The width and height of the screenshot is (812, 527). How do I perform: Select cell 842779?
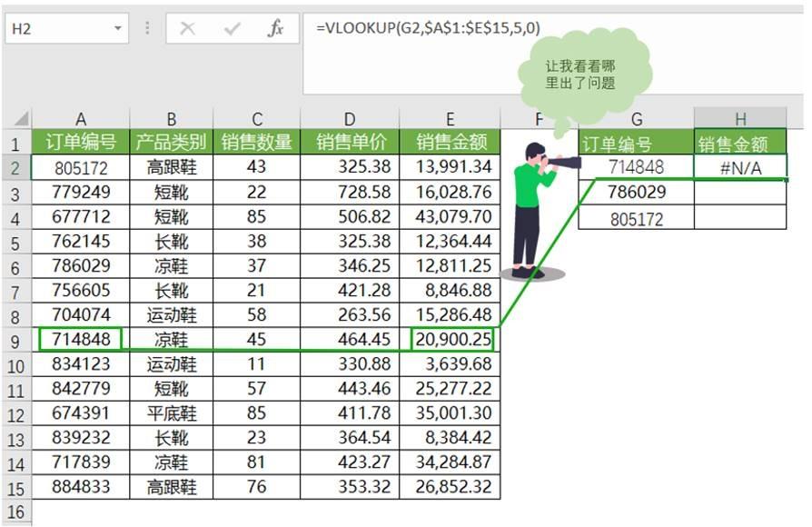(x=81, y=389)
